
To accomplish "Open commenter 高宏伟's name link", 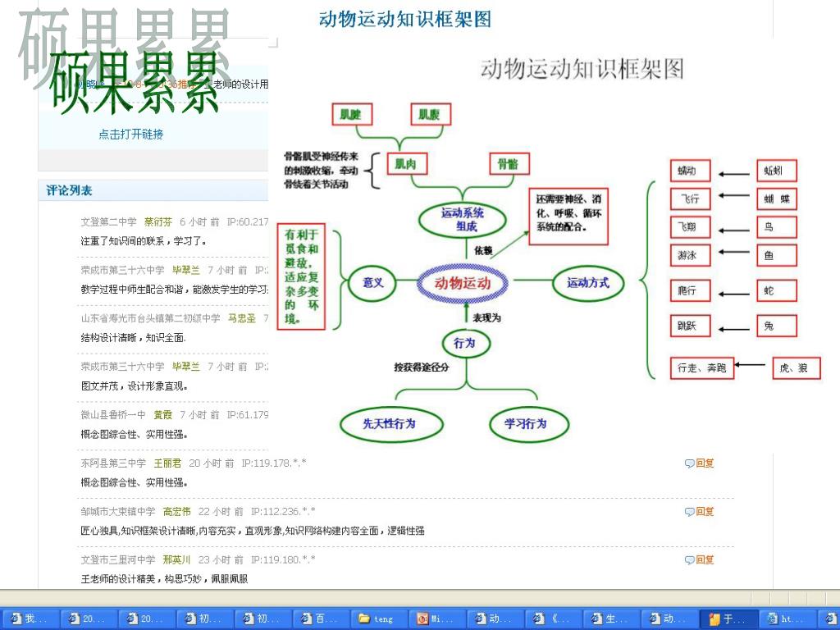I will [x=177, y=512].
